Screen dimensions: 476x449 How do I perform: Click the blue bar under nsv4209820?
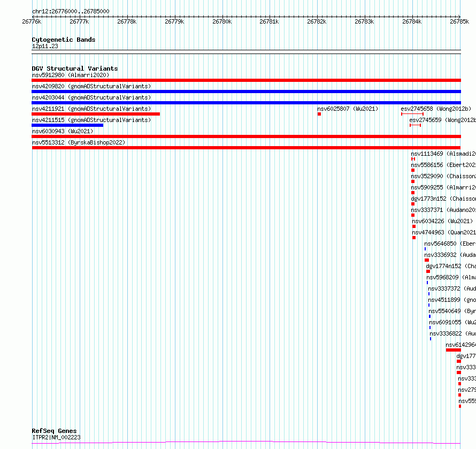point(246,92)
